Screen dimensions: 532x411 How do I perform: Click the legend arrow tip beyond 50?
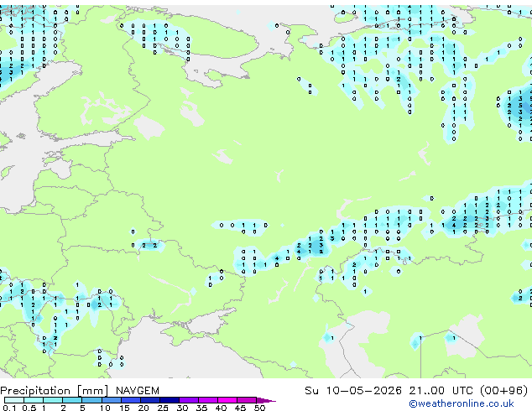pyautogui.click(x=266, y=401)
